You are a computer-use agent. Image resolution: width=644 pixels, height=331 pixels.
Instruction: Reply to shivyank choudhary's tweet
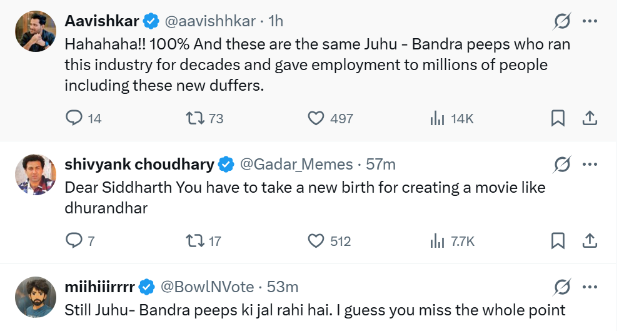[x=74, y=241]
